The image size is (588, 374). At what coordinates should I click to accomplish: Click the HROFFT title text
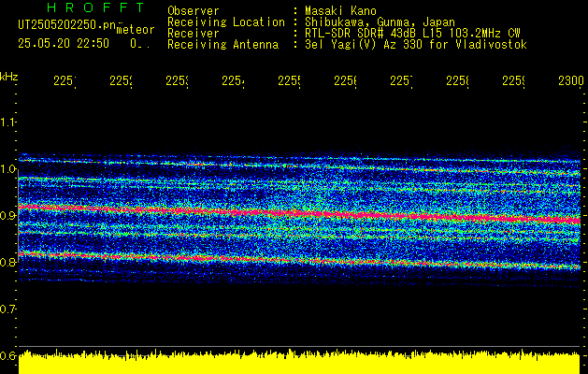(96, 7)
